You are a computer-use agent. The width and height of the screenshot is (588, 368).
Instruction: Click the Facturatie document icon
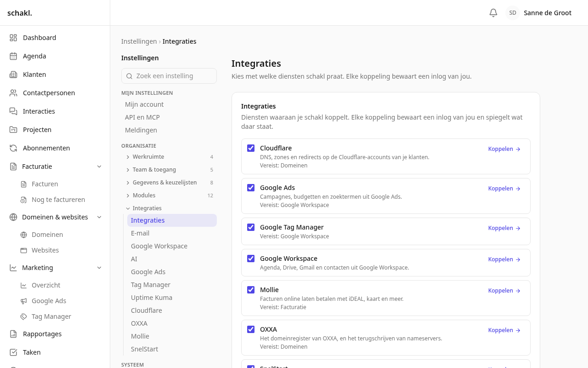[13, 167]
